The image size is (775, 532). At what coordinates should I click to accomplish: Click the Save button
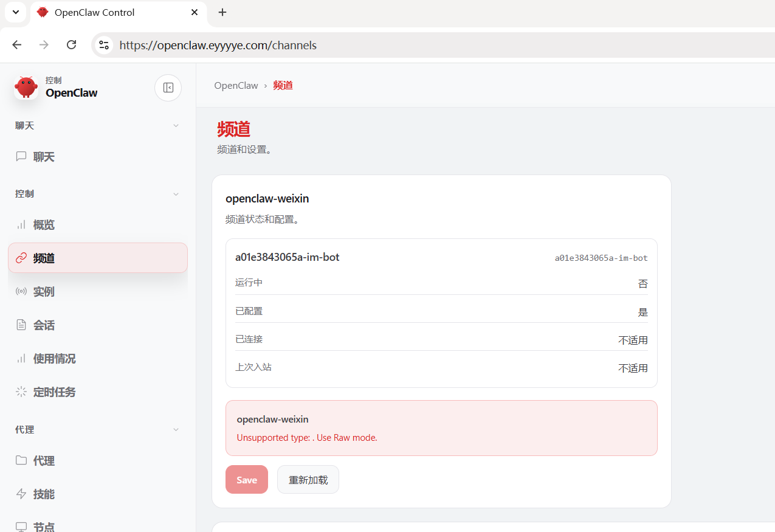click(x=246, y=480)
